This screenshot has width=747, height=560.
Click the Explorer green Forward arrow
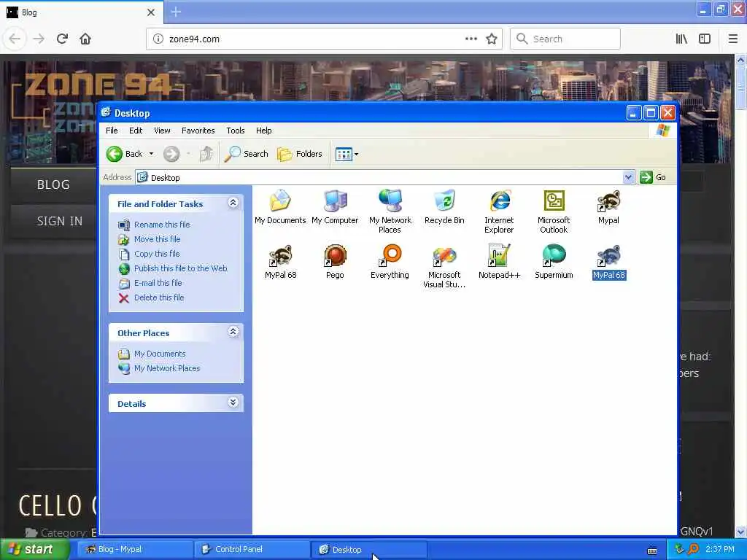pos(171,154)
